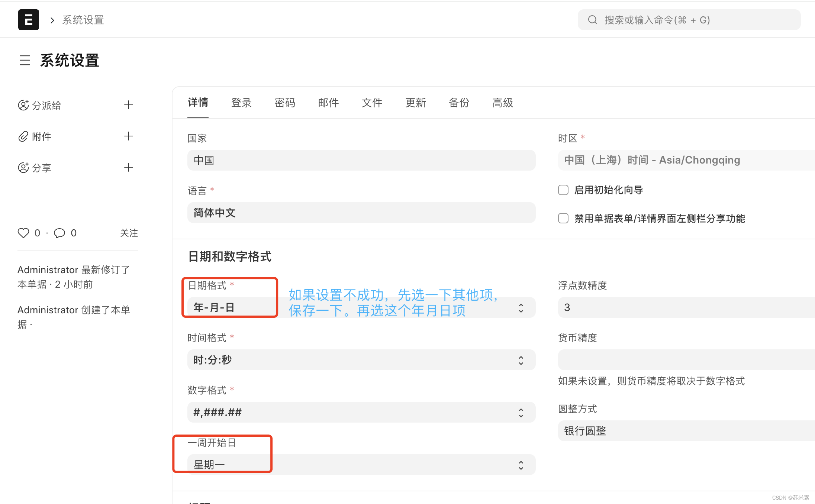Click the plus icon next to 分派给
This screenshot has height=504, width=815.
pos(128,105)
